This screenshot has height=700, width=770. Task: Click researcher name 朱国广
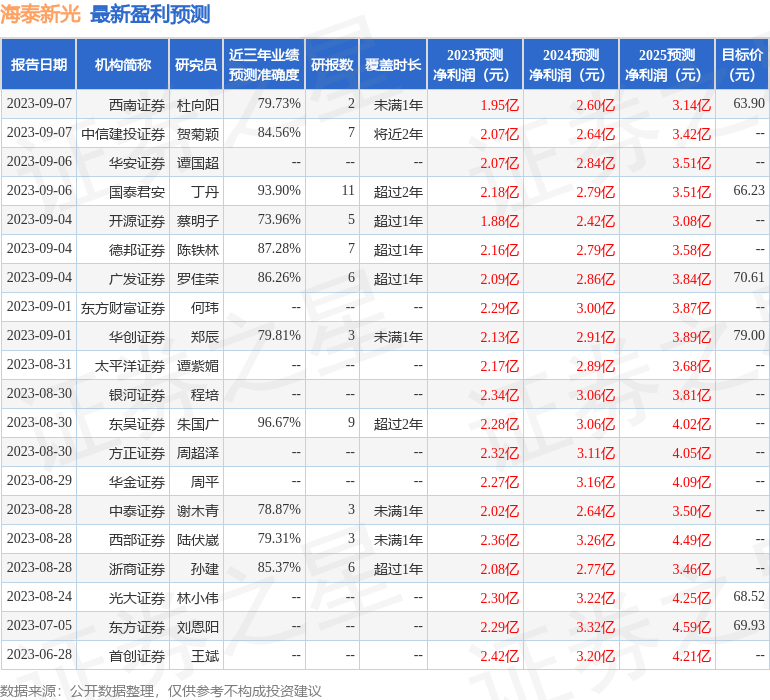tap(198, 423)
